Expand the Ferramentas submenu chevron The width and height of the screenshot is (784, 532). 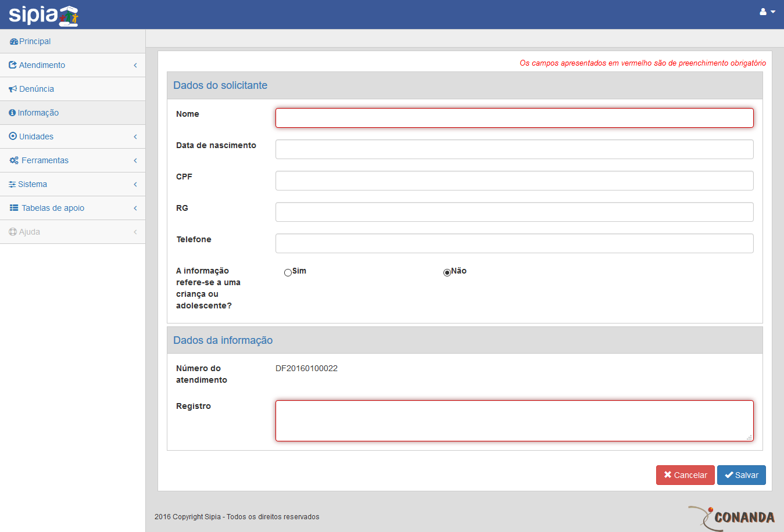[x=135, y=160]
